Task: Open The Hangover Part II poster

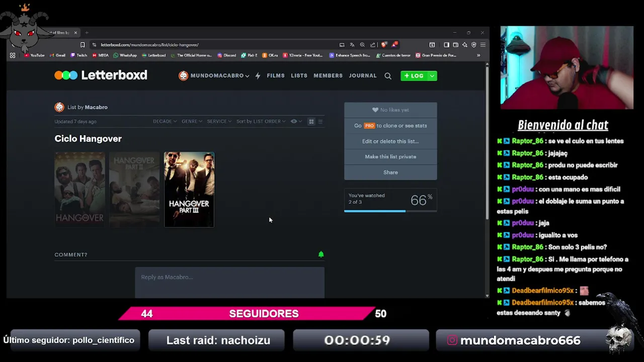Action: 134,190
